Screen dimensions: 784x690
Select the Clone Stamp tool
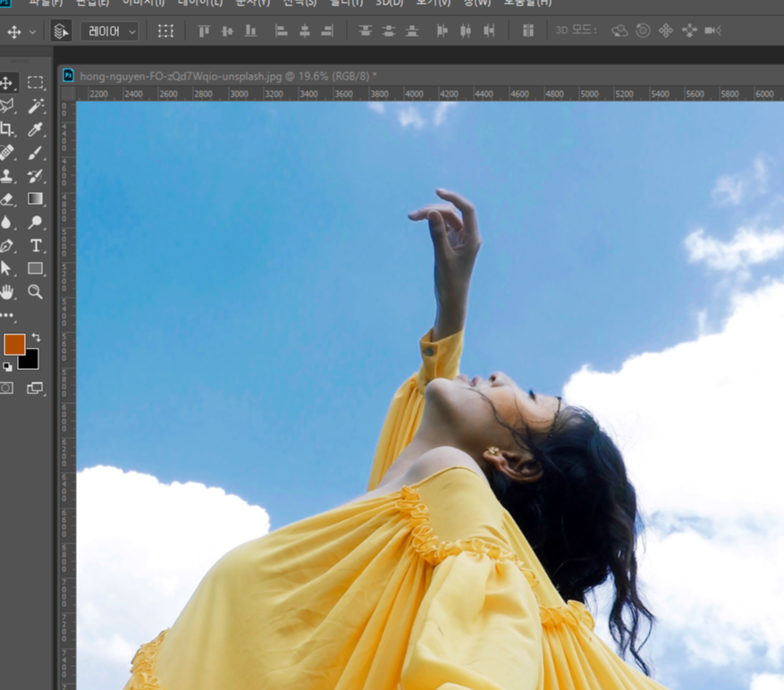pyautogui.click(x=7, y=175)
